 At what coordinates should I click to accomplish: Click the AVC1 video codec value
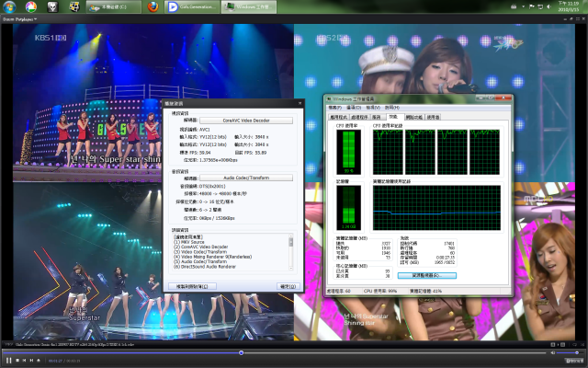(x=204, y=130)
